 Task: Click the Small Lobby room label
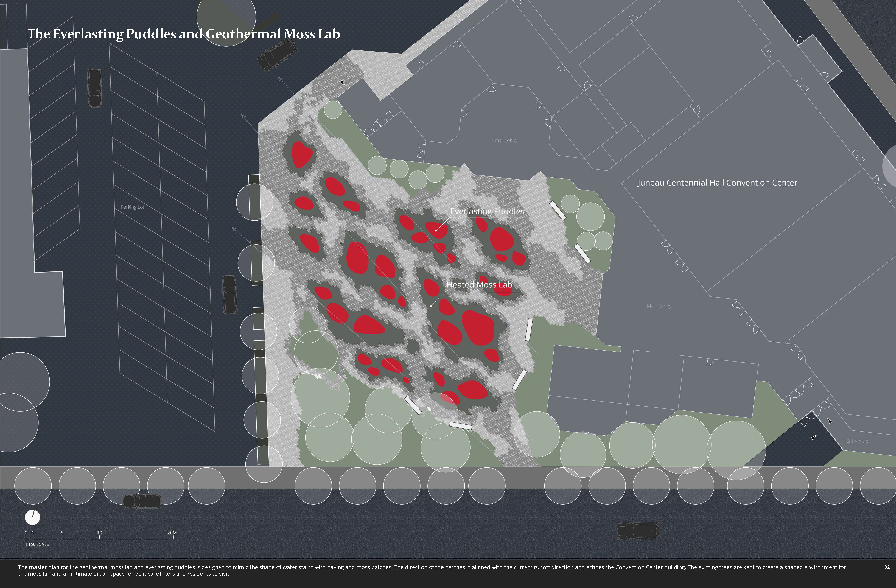pyautogui.click(x=505, y=140)
